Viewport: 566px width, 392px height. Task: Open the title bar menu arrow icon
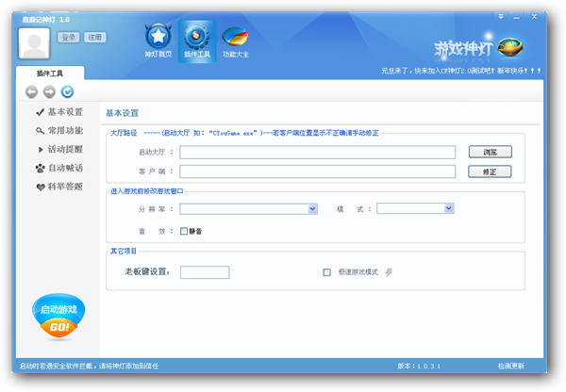tap(501, 17)
